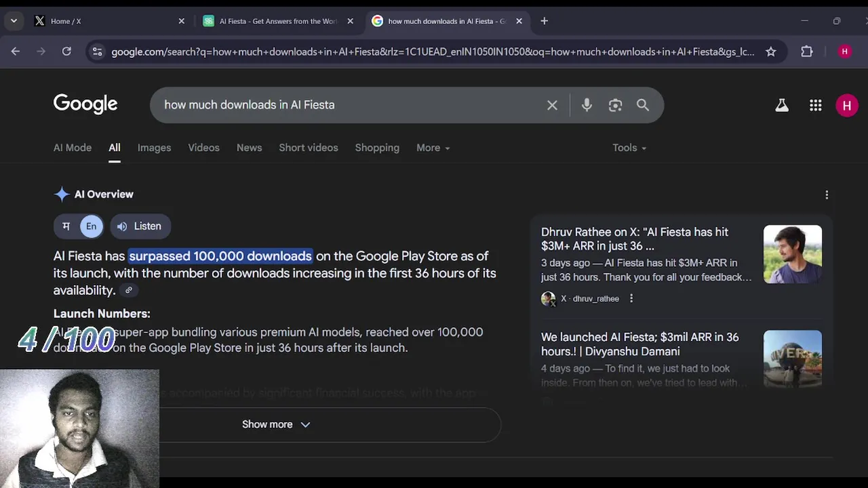Start voice search with microphone
Viewport: 868px width, 488px height.
coord(587,105)
